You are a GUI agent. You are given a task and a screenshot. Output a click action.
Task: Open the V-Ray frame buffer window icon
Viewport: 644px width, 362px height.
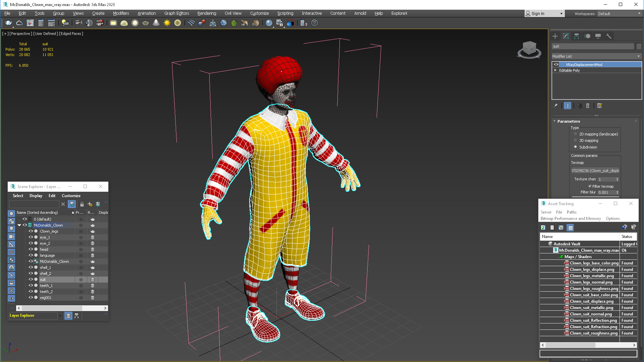tap(30, 23)
